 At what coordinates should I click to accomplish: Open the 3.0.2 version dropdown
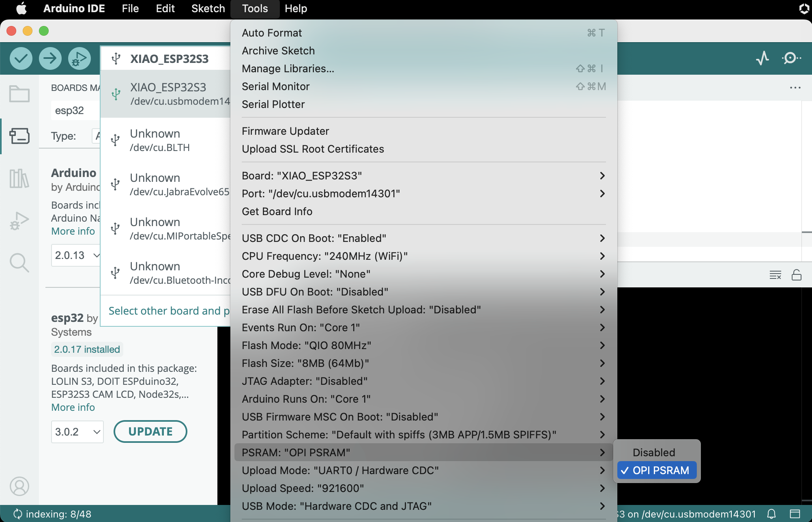(x=77, y=431)
